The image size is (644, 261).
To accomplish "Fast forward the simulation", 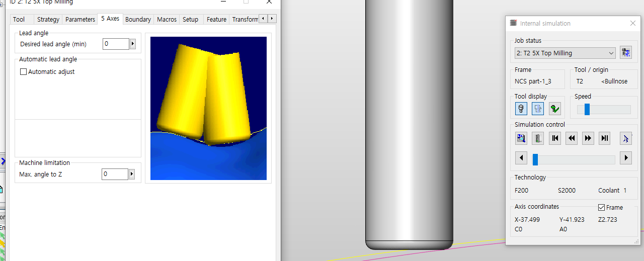I will tap(588, 138).
